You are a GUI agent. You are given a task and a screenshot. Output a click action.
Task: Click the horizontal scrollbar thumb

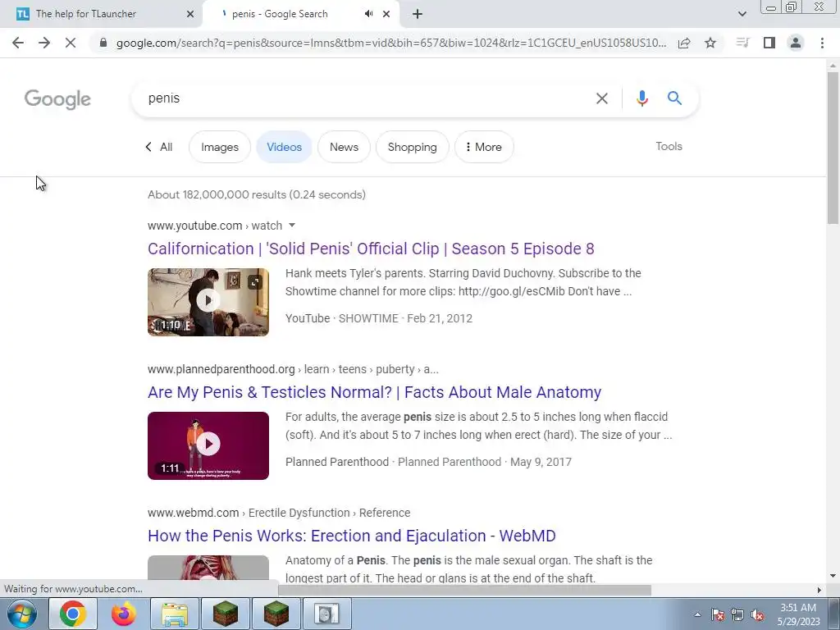pos(464,590)
